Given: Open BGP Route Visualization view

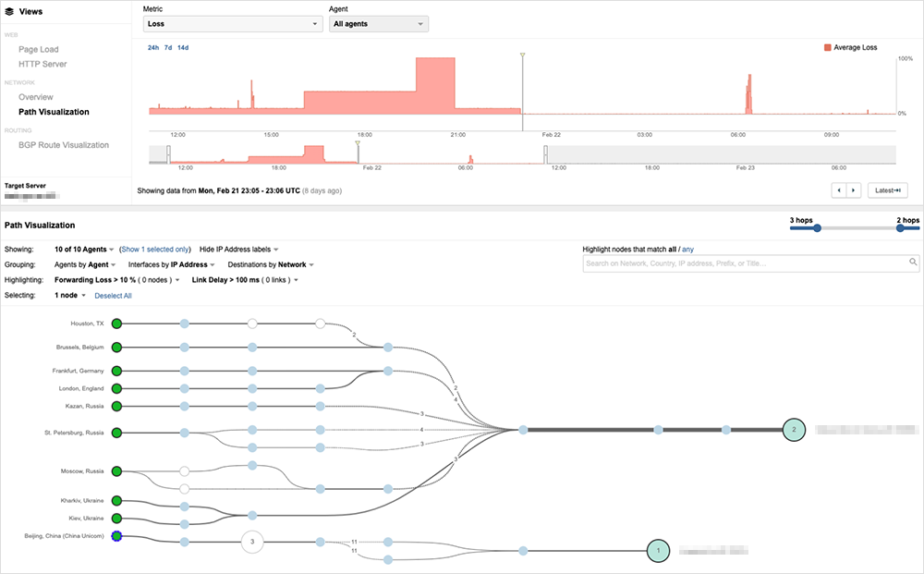Looking at the screenshot, I should point(63,145).
